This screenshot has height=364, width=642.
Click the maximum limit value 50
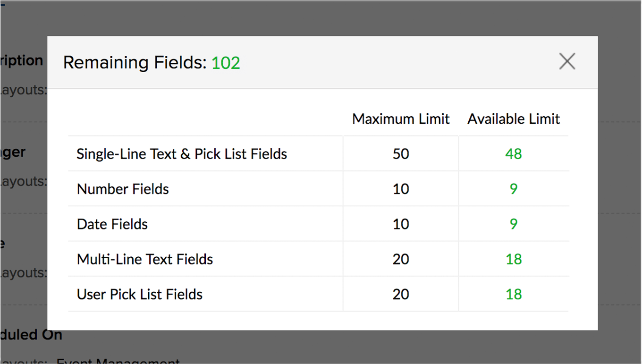click(401, 154)
